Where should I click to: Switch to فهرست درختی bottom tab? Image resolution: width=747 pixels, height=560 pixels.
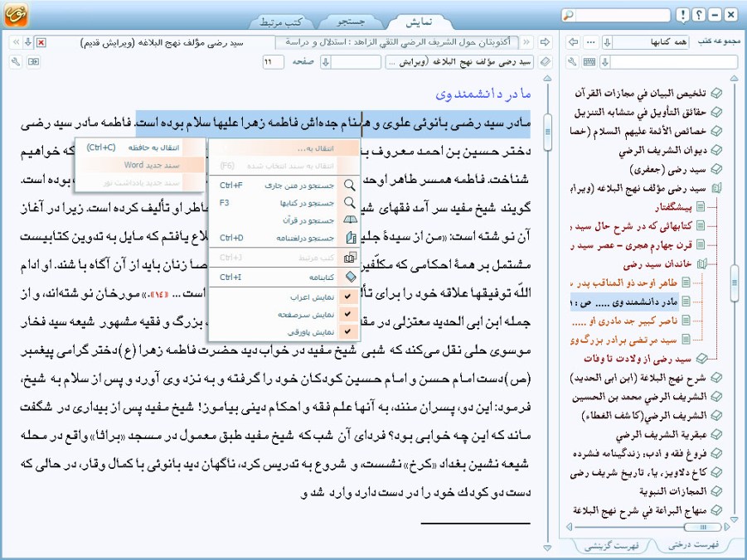click(x=694, y=544)
